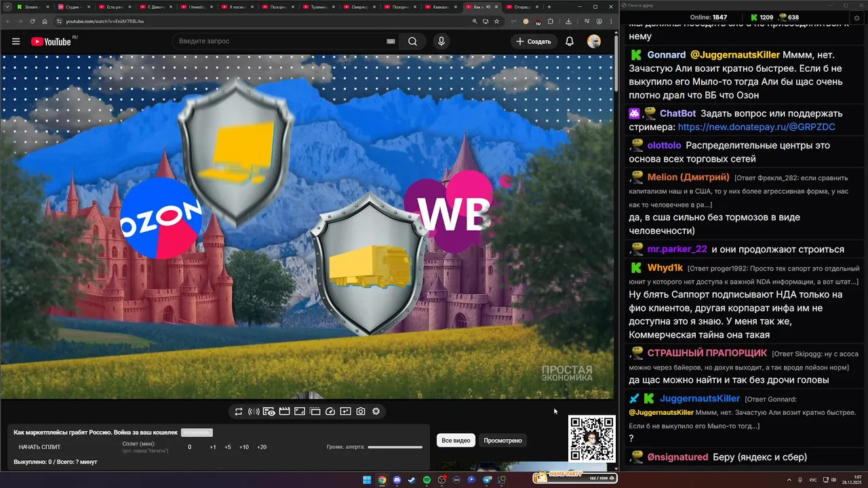Click username olottolo in chat

[x=665, y=146]
